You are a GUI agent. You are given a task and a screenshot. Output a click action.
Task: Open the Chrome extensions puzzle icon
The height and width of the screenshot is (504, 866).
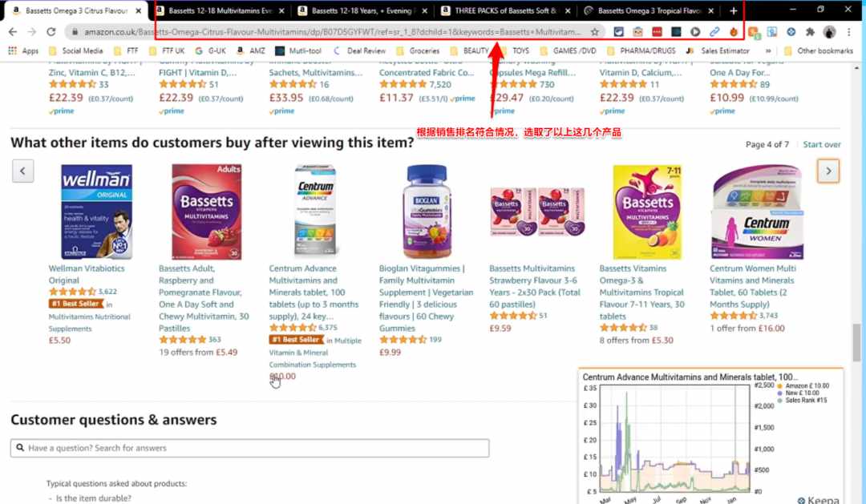point(810,32)
